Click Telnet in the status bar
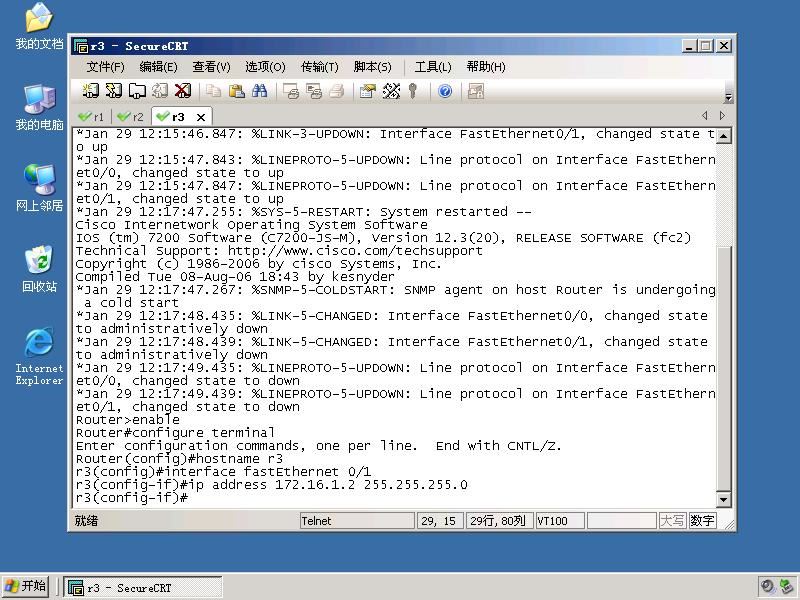Screen dimensions: 800x600 click(357, 521)
